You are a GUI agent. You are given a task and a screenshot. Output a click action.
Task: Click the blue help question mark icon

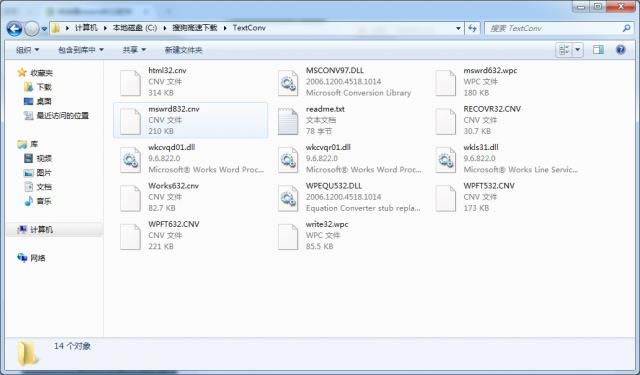point(620,50)
